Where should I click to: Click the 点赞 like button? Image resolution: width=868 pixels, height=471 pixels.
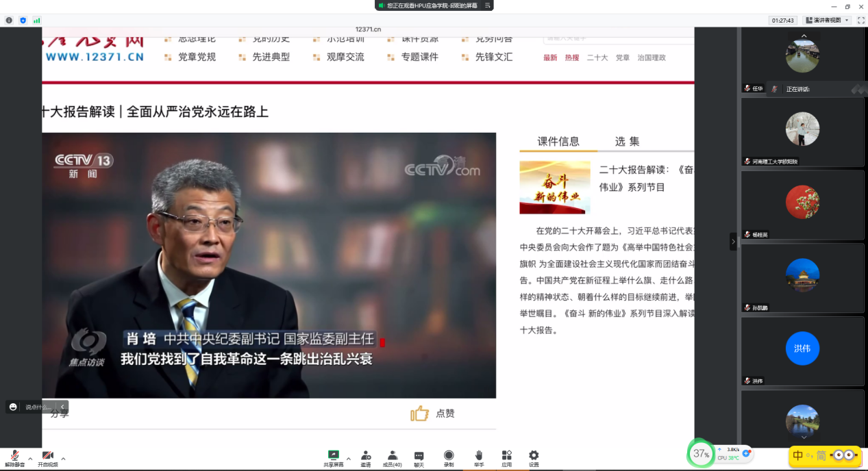pyautogui.click(x=433, y=413)
